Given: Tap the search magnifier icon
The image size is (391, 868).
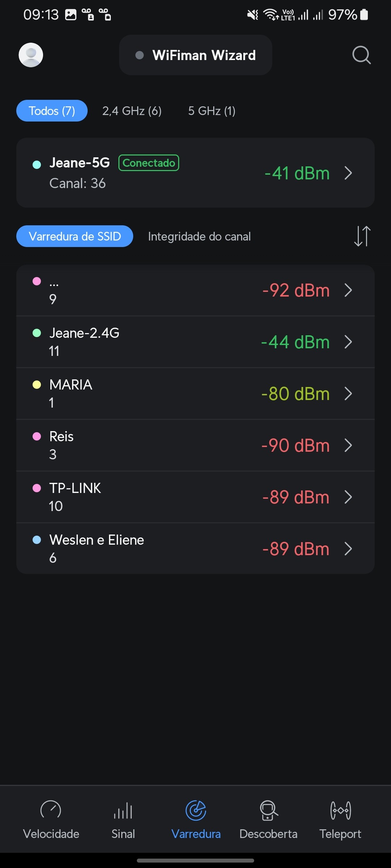Looking at the screenshot, I should coord(361,55).
